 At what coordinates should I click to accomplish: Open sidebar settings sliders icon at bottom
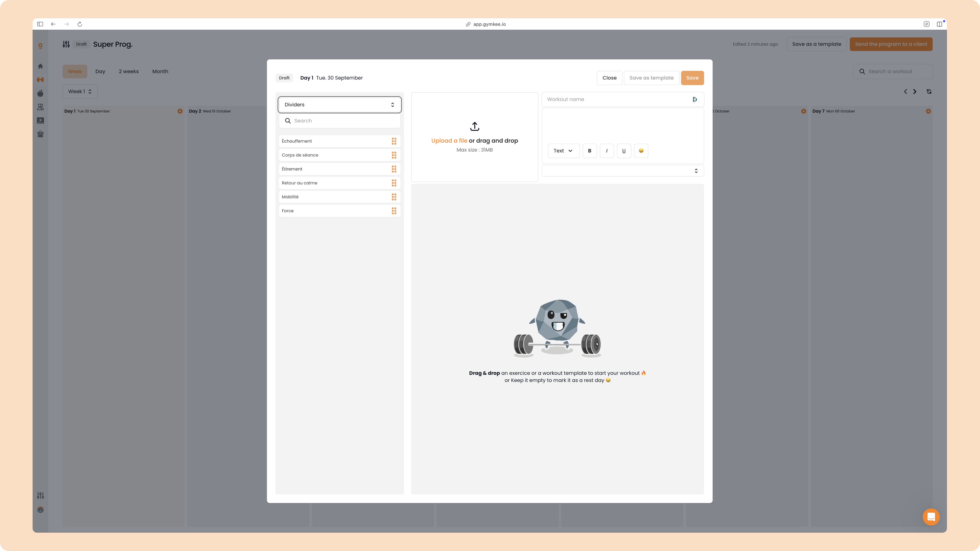click(x=40, y=495)
